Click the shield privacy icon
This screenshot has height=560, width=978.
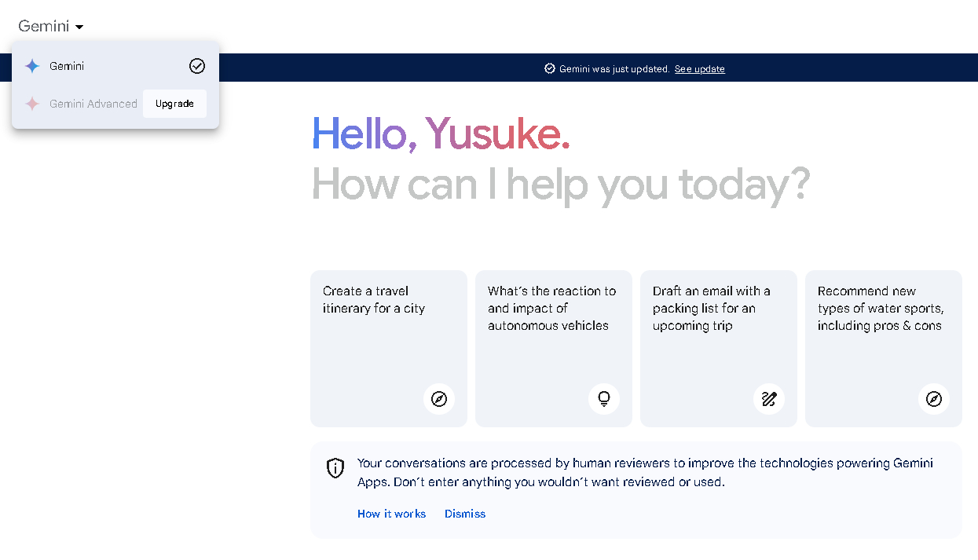(335, 469)
